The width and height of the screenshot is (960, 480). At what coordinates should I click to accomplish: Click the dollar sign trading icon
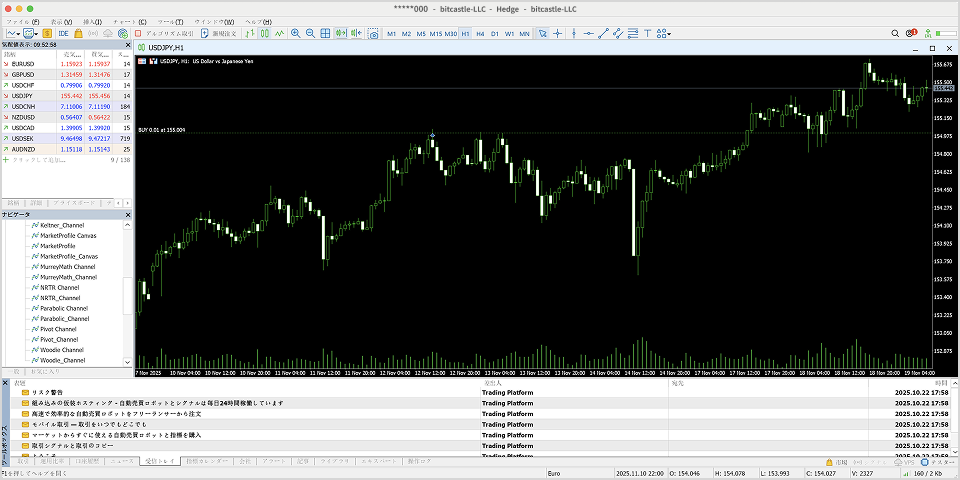[x=47, y=34]
